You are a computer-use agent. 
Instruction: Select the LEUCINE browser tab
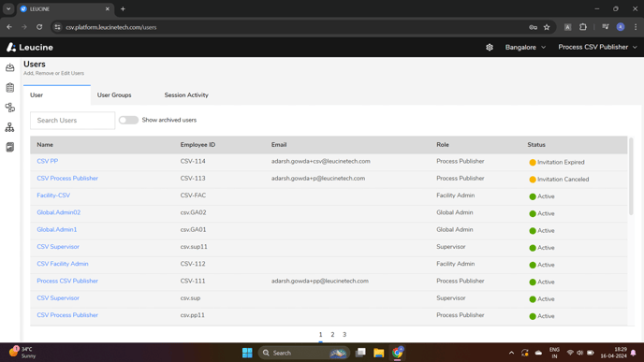(65, 9)
